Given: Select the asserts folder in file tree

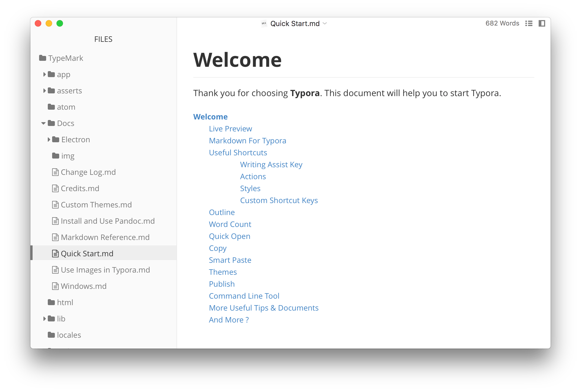Looking at the screenshot, I should (x=70, y=91).
